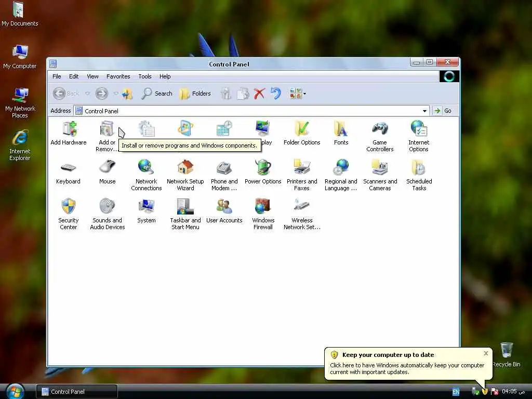Launch Network Setup Wizard
The width and height of the screenshot is (532, 399).
[185, 175]
